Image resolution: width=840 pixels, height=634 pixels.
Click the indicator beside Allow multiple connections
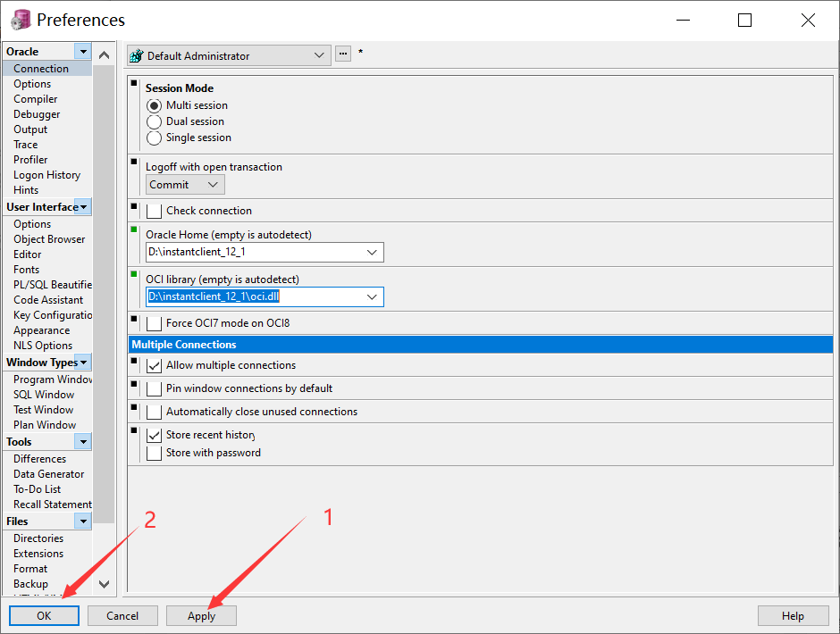pos(134,361)
